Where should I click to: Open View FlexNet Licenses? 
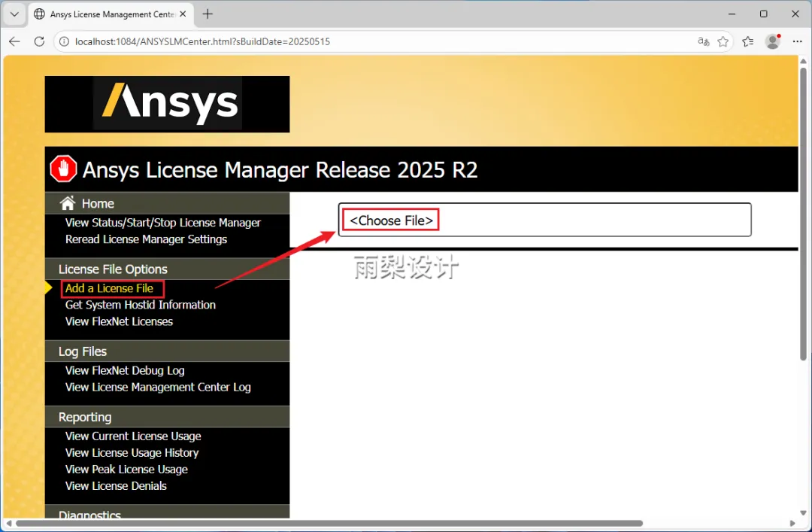[x=119, y=321]
